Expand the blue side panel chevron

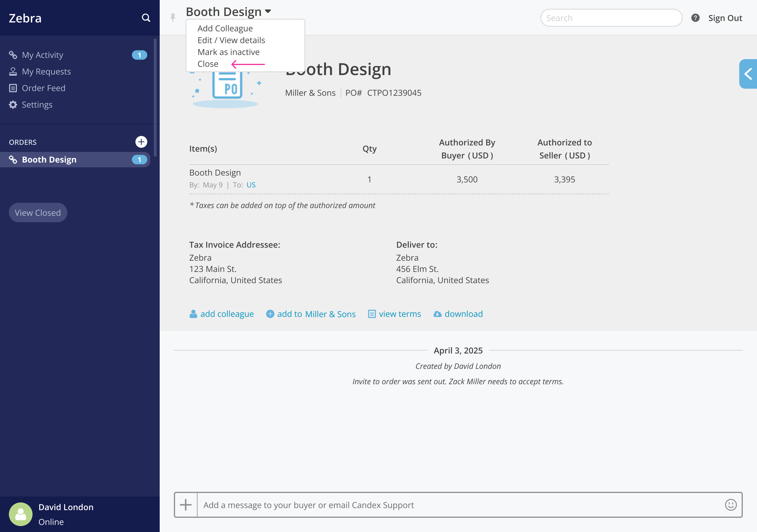click(x=748, y=74)
